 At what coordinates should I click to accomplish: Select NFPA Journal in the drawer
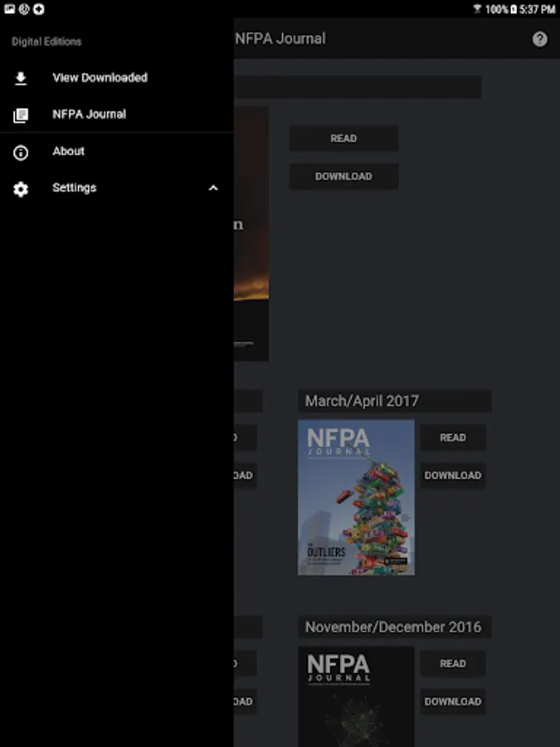point(117,115)
